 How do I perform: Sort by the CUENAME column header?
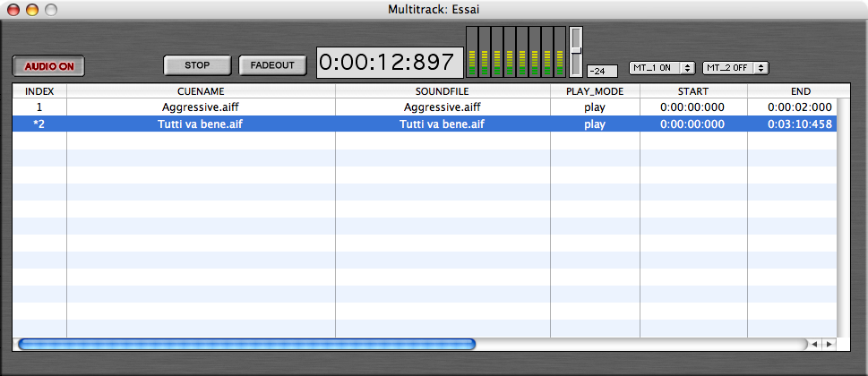point(201,91)
